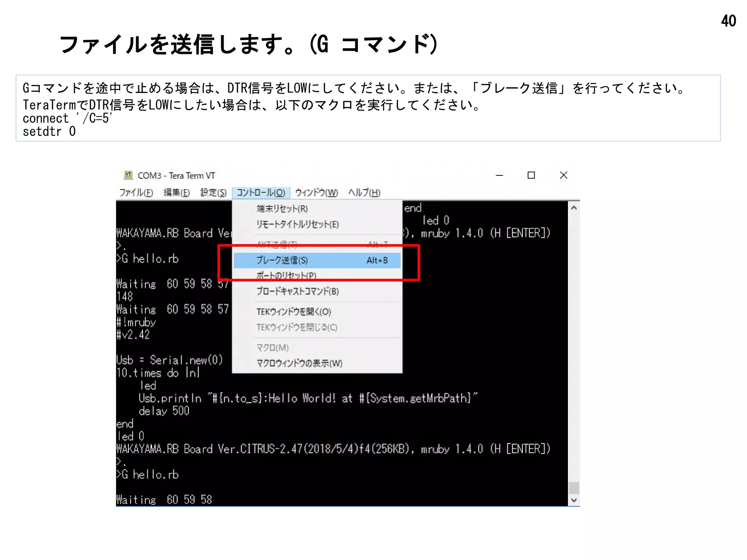The height and width of the screenshot is (560, 747).
Task: Open the ファイル(F) menu
Action: pos(136,192)
